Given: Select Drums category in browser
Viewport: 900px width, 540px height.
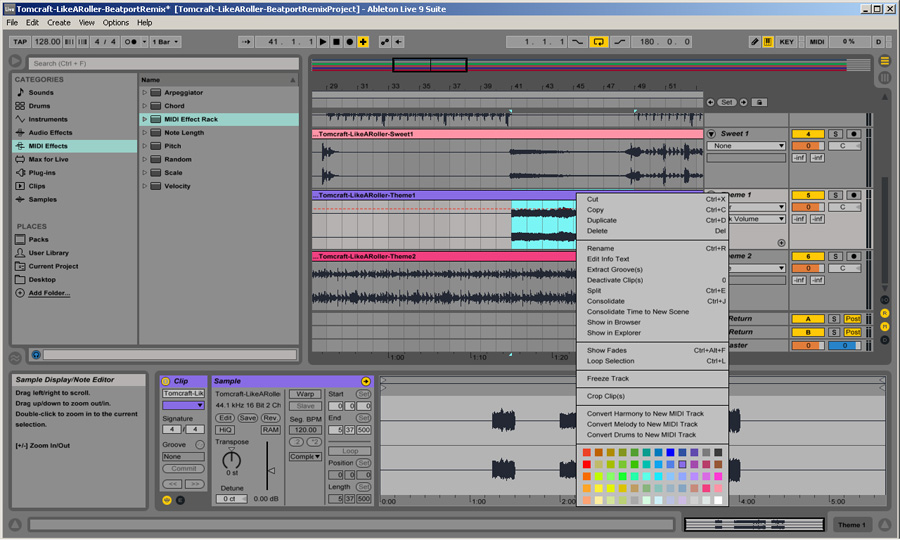Looking at the screenshot, I should pyautogui.click(x=40, y=106).
